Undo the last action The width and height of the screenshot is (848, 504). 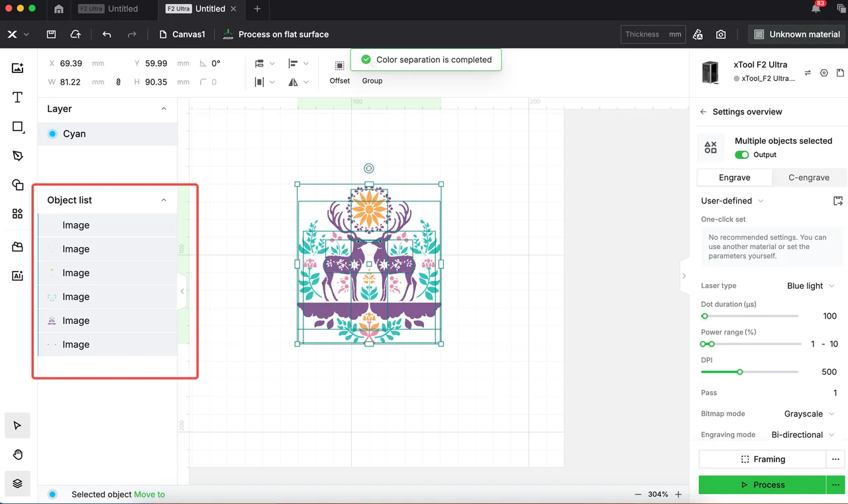107,34
